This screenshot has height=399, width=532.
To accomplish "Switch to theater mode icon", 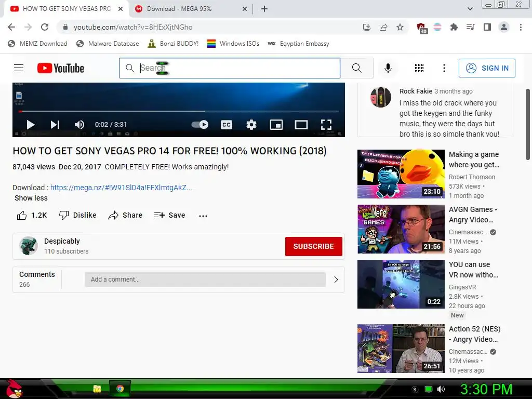I will coord(301,125).
